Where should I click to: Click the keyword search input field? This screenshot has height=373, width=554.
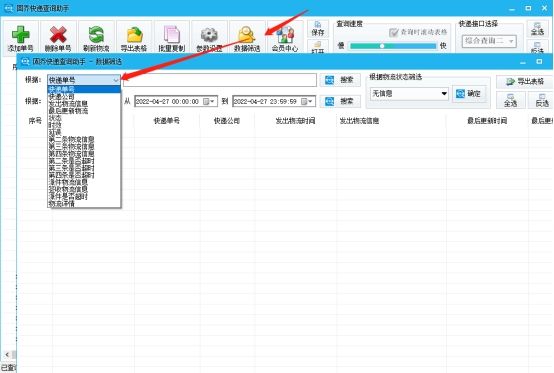pos(219,80)
